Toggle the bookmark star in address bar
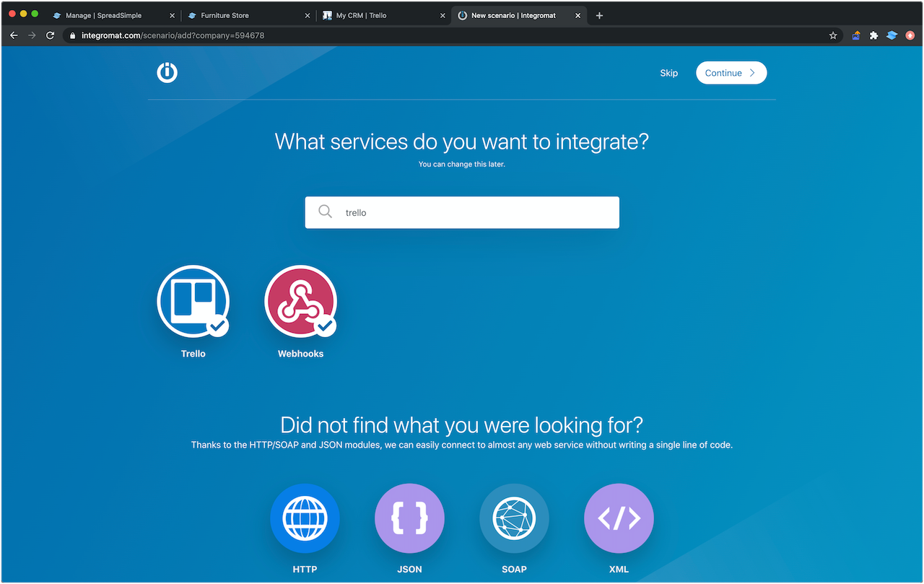The height and width of the screenshot is (584, 924). pyautogui.click(x=833, y=34)
